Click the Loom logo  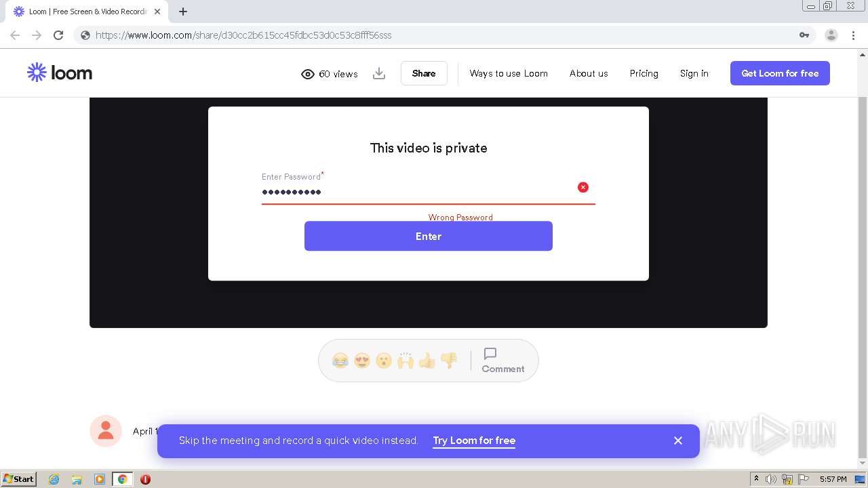point(60,73)
